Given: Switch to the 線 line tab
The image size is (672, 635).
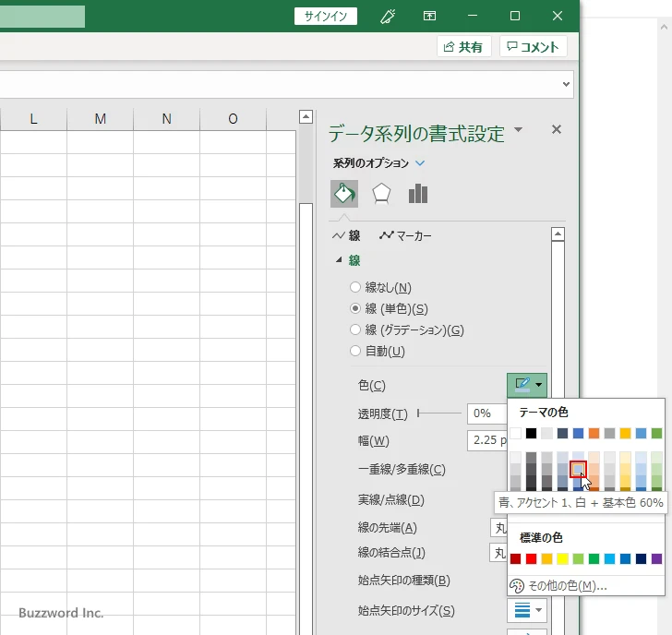Looking at the screenshot, I should 347,235.
